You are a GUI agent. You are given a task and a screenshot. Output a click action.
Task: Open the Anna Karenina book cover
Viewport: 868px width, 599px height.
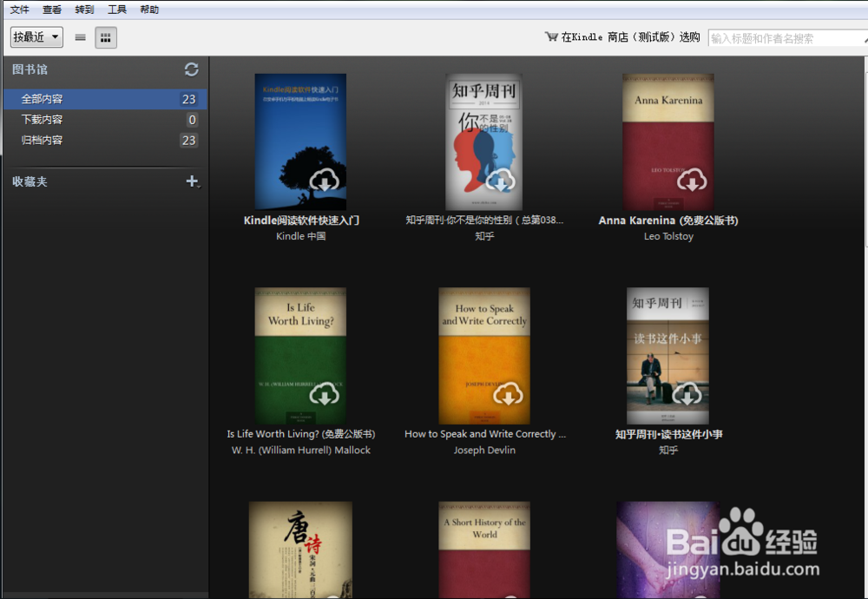[x=668, y=142]
